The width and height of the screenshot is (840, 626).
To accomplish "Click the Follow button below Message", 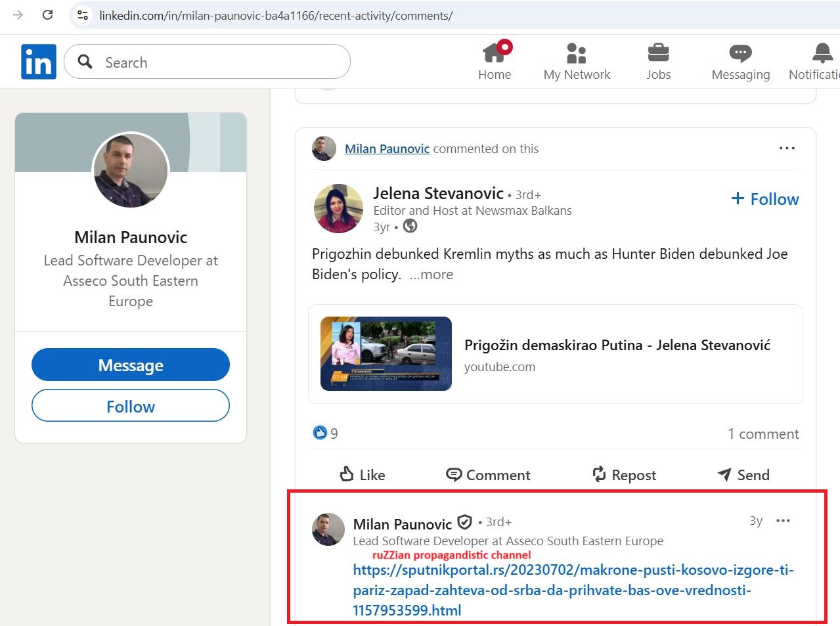I will tap(131, 406).
